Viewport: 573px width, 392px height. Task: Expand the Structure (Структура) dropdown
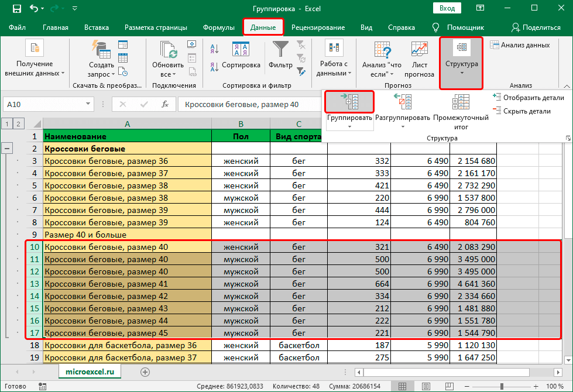click(461, 63)
